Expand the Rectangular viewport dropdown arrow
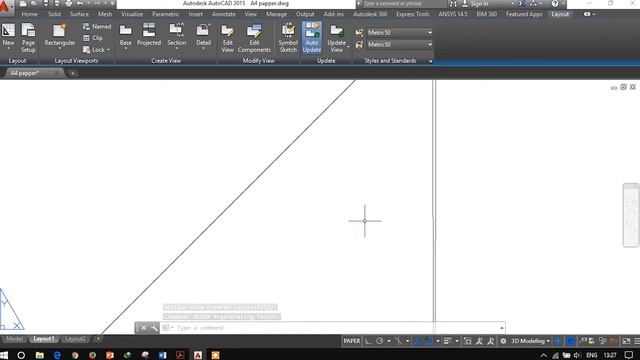This screenshot has height=360, width=640. point(60,49)
